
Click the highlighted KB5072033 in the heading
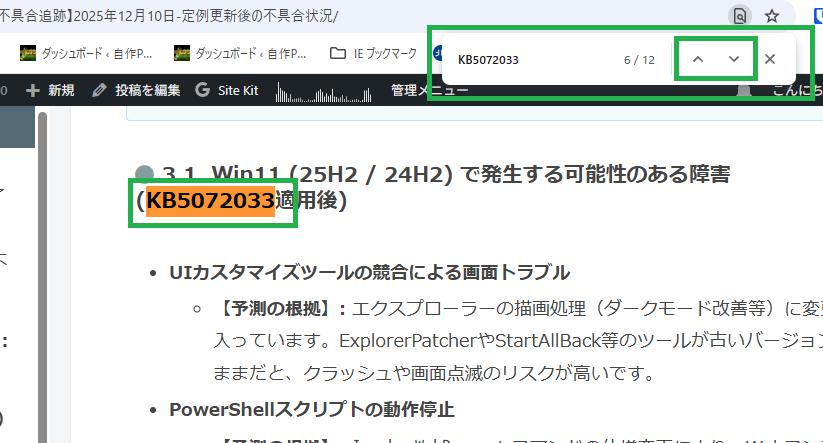click(x=210, y=201)
